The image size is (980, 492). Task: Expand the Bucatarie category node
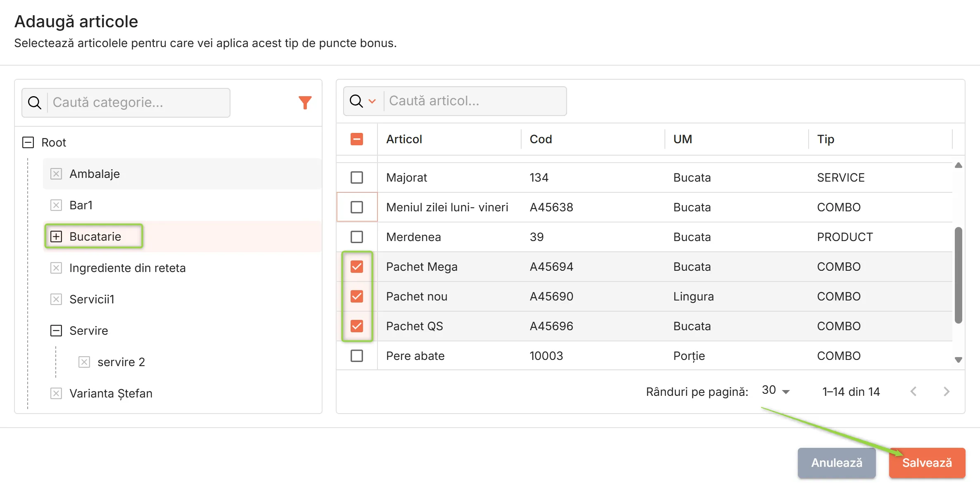click(56, 237)
